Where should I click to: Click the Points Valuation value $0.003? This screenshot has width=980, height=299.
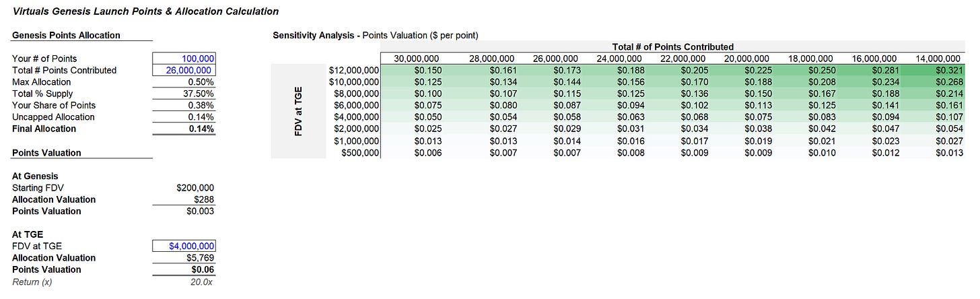[x=201, y=211]
